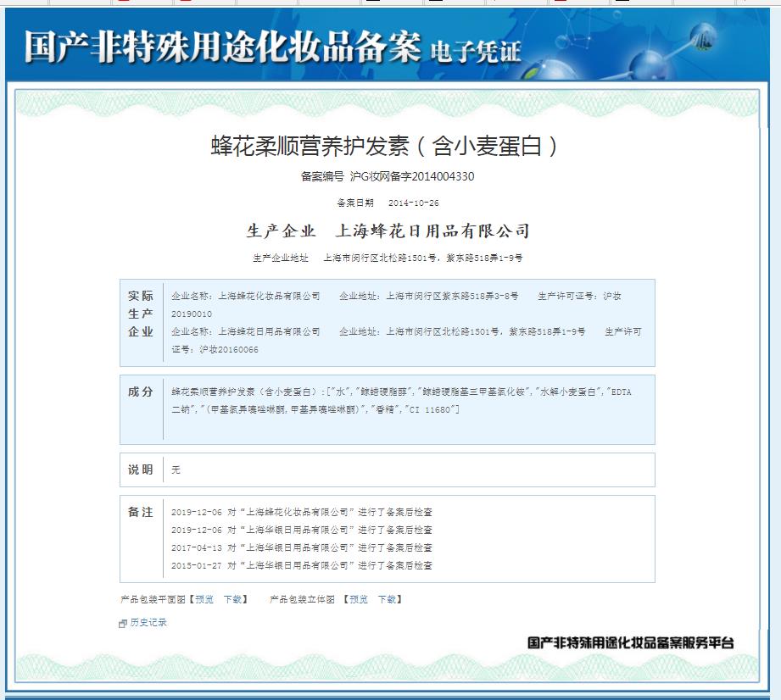Select the product title 蜂花柔顺营养护发素

click(x=387, y=146)
